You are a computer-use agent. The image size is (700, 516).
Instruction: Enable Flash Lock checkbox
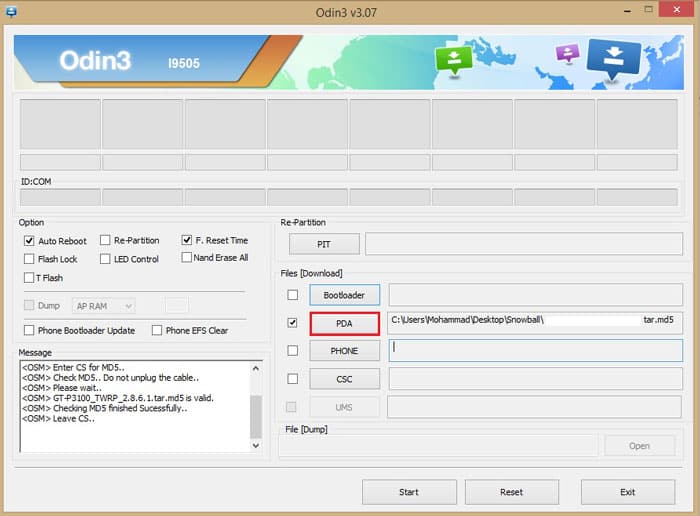tap(29, 259)
